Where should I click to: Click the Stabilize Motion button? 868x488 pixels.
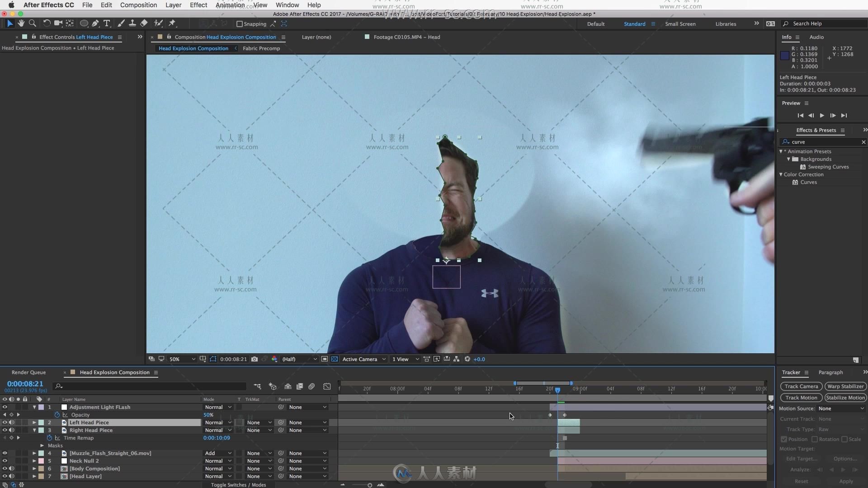point(845,398)
